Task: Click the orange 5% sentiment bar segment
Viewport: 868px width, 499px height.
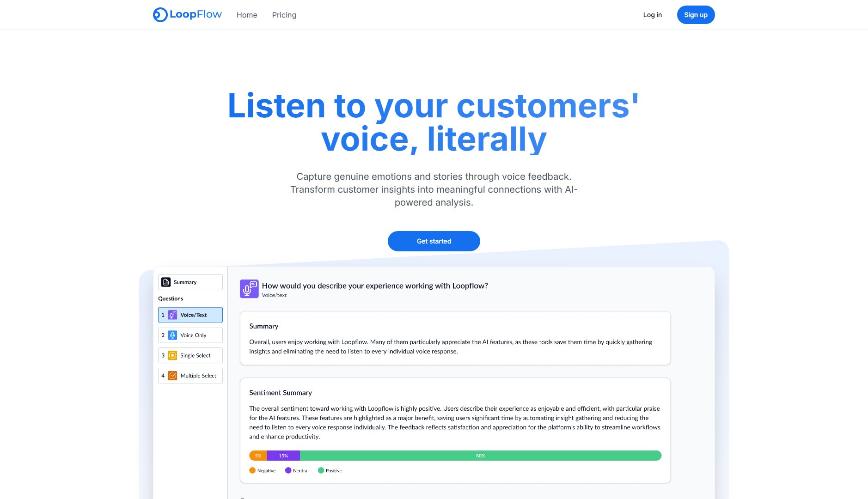Action: click(x=258, y=455)
